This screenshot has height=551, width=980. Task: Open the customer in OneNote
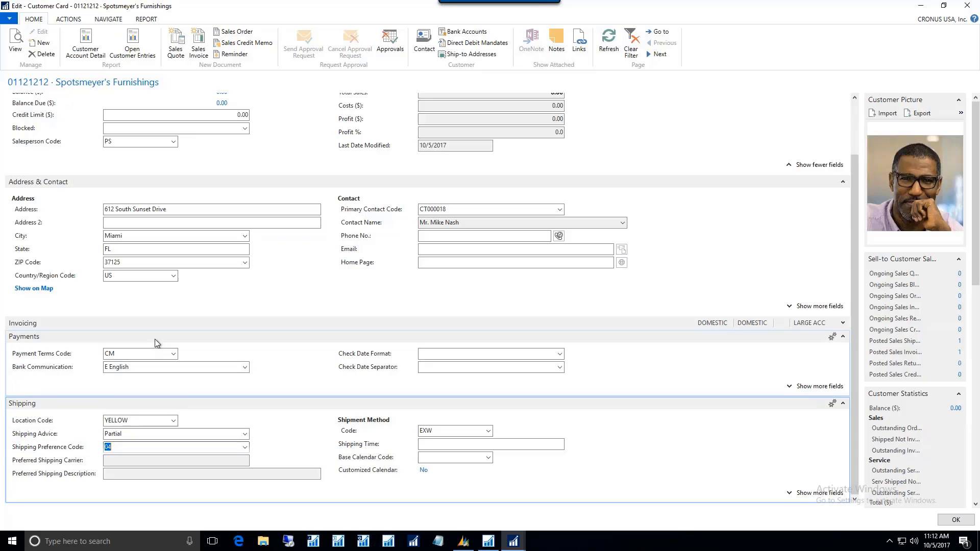point(531,41)
